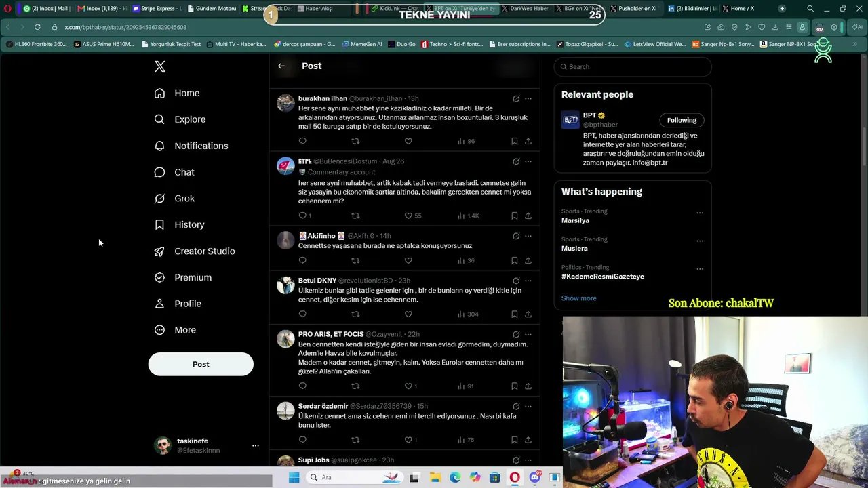Viewport: 868px width, 488px height.
Task: Open more options for #KademeResmiGazeteye trend
Action: coord(700,269)
